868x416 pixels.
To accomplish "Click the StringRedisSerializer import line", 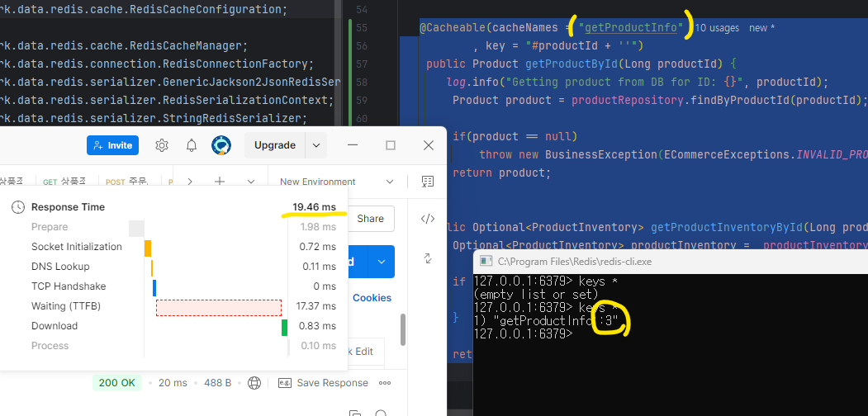I will point(154,118).
